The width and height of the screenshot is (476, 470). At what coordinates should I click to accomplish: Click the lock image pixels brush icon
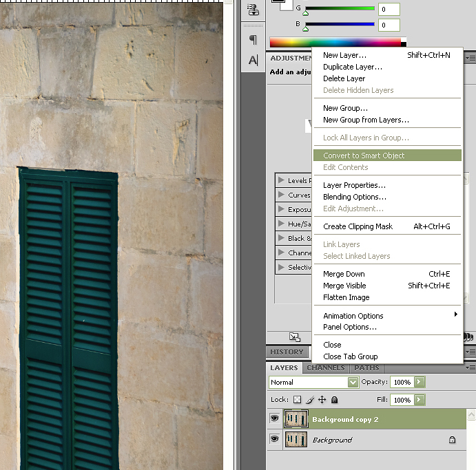[x=310, y=400]
